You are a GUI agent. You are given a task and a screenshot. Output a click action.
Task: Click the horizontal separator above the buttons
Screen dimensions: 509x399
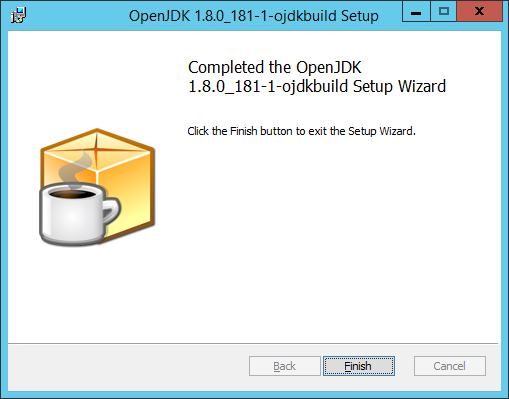tap(253, 343)
